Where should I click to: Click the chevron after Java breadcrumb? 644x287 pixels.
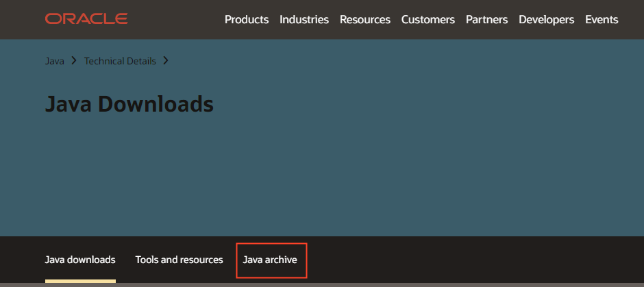(x=73, y=61)
